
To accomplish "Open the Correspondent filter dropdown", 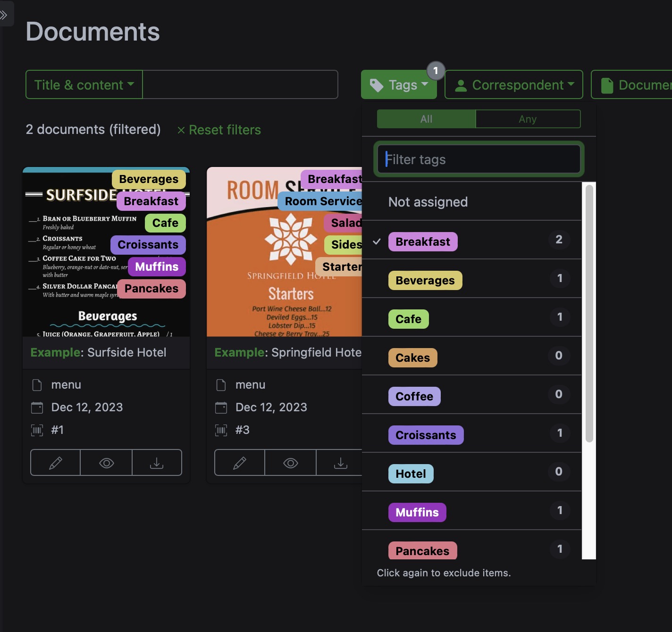I will [513, 84].
